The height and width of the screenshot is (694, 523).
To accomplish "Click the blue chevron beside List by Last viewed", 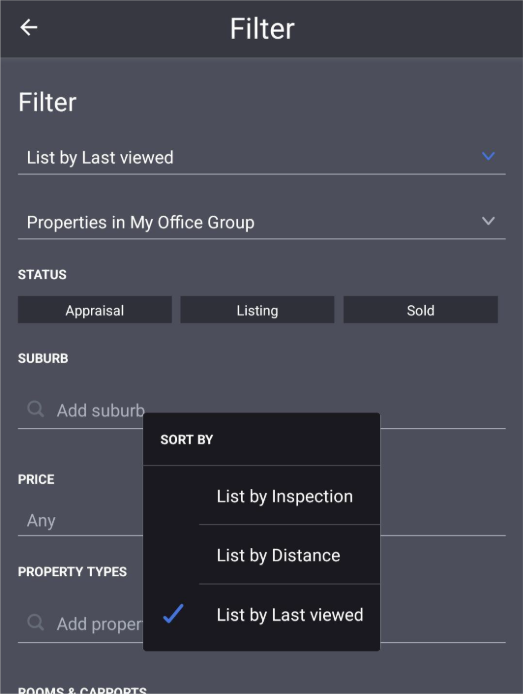I will click(x=488, y=156).
